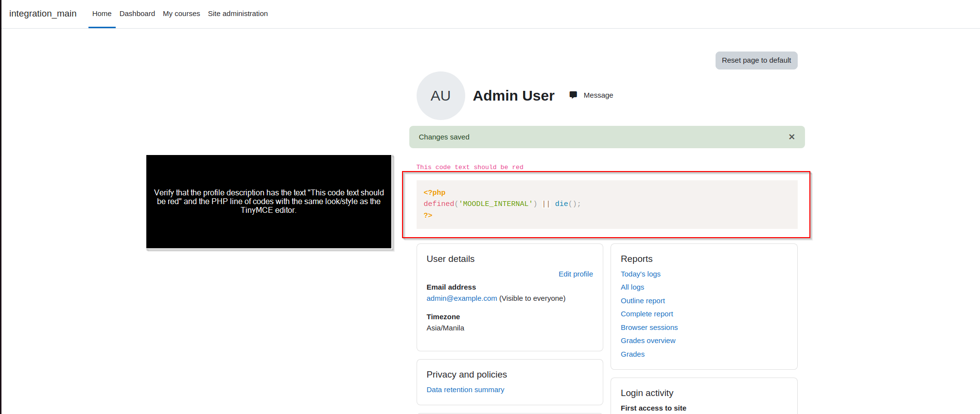Open Grades overview link

click(x=648, y=341)
